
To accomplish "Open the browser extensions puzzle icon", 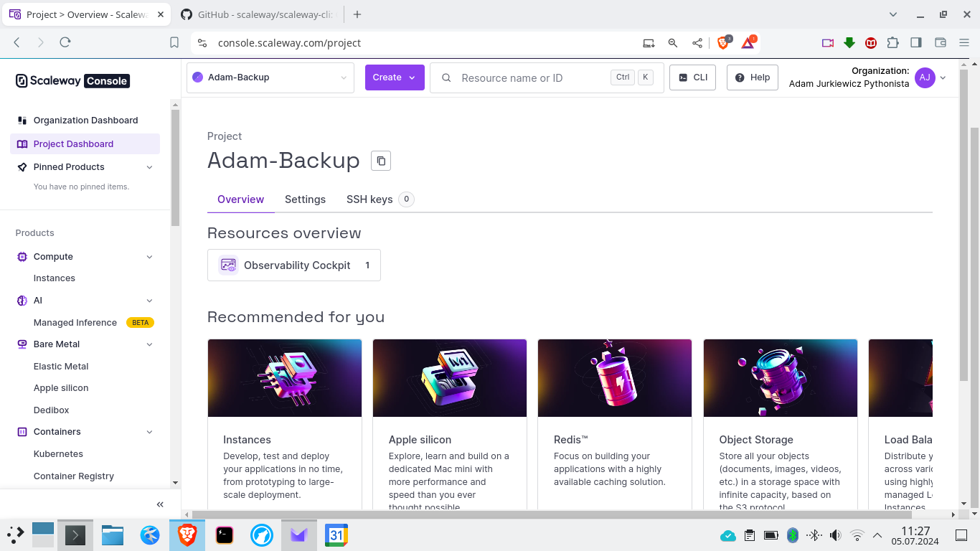I will (892, 43).
